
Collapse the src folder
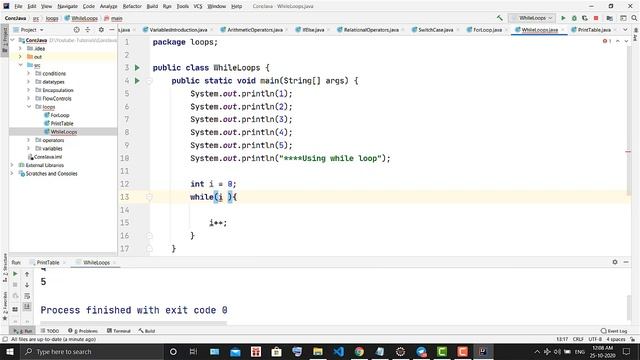20,65
